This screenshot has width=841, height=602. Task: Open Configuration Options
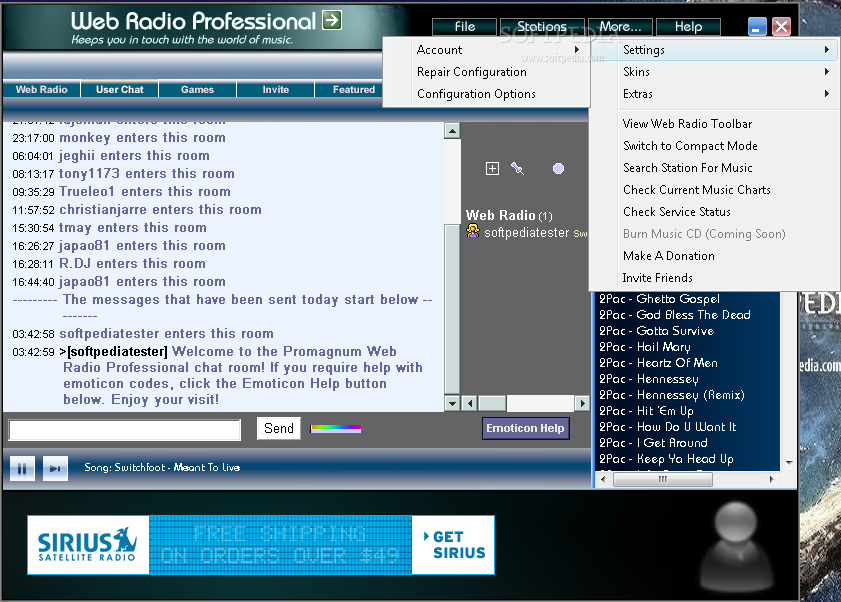click(486, 94)
